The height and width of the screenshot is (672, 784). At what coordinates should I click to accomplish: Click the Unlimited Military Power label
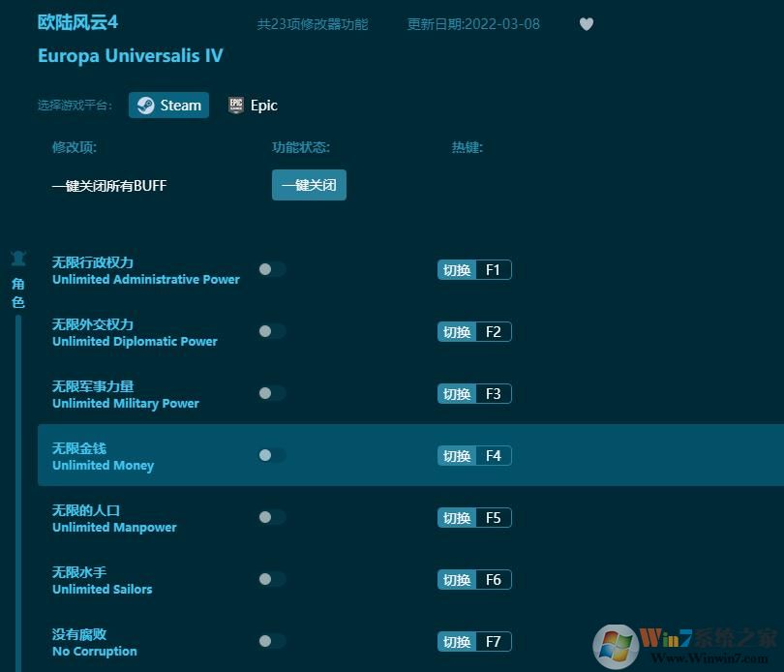tap(126, 404)
